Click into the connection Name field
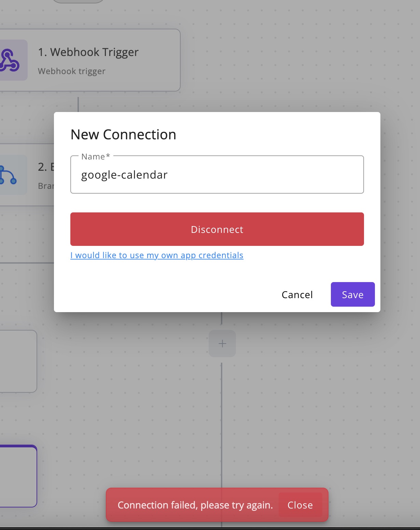 coord(217,175)
